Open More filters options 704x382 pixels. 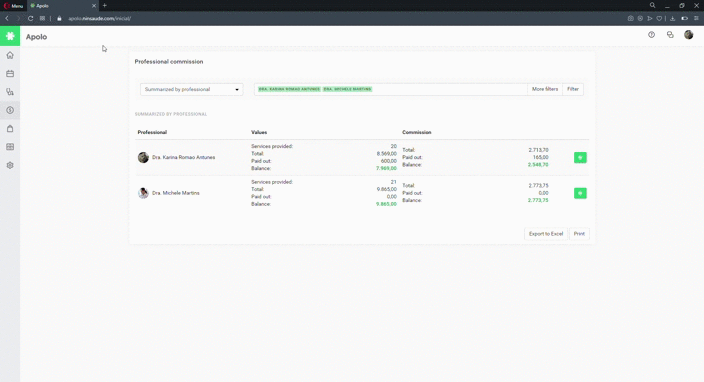pyautogui.click(x=545, y=89)
